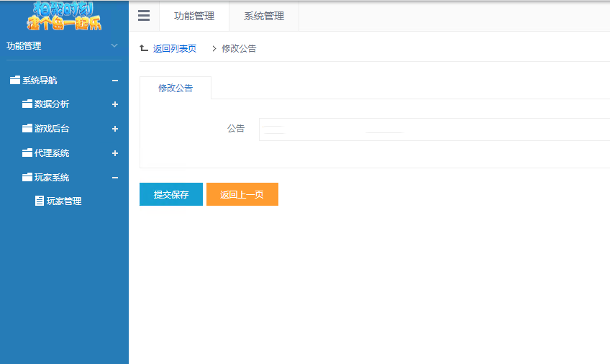The height and width of the screenshot is (364, 610).
Task: Expand 数据分析 with the plus sign
Action: 115,104
